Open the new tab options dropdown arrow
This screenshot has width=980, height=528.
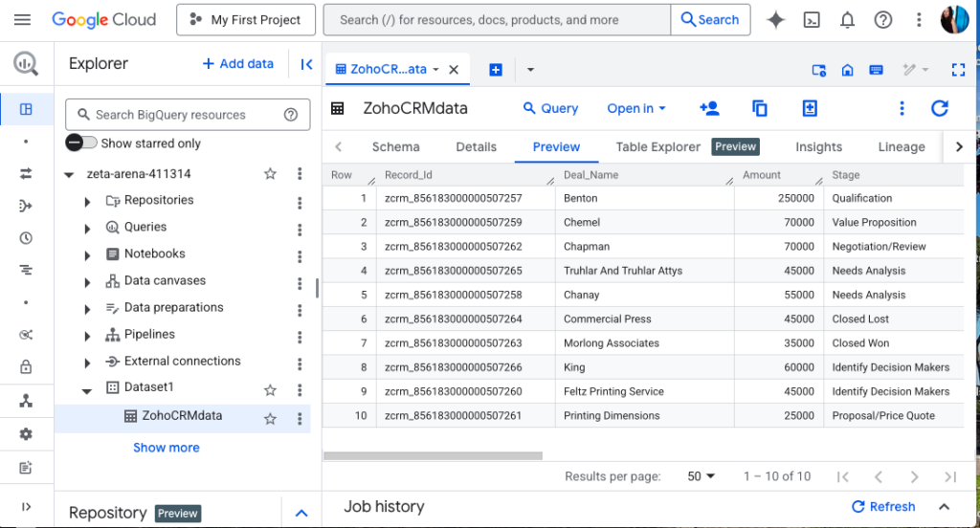pos(530,70)
